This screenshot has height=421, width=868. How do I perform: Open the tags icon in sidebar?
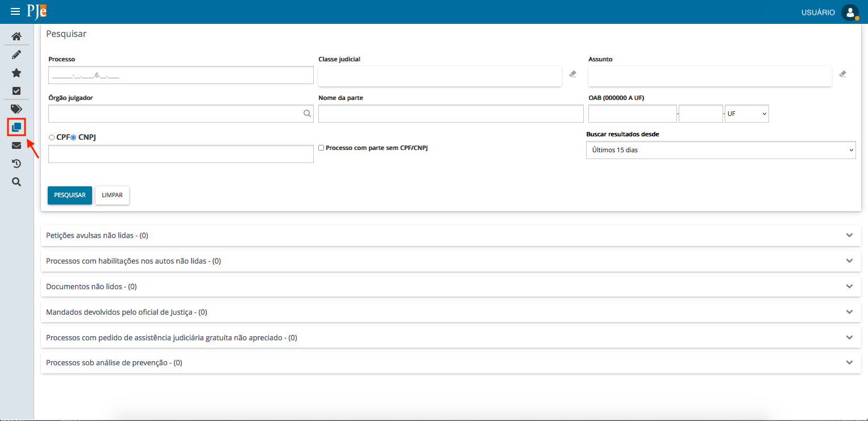[x=16, y=109]
